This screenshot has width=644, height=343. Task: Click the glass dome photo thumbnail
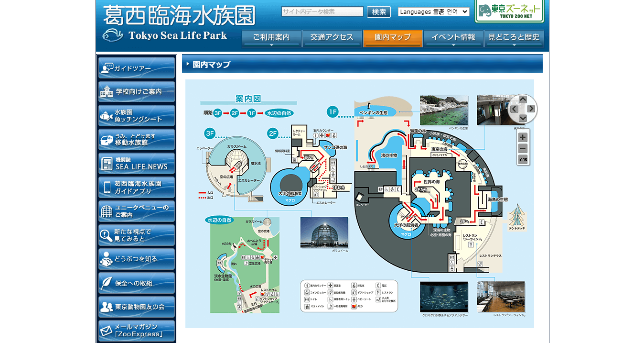pos(324,232)
